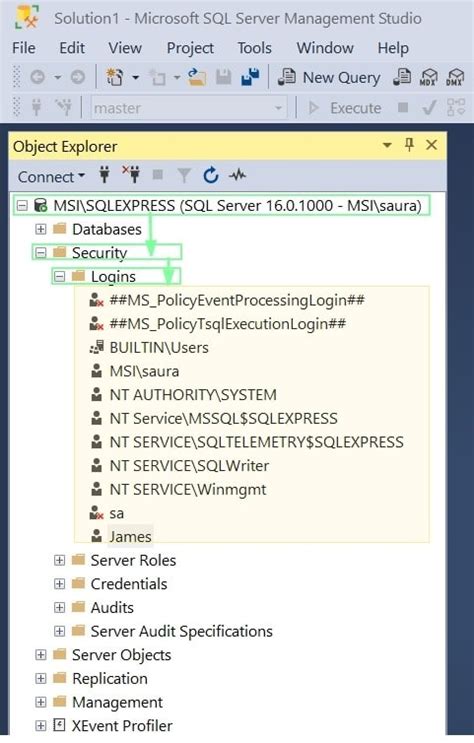Expand the Credentials folder
The image size is (474, 743).
click(59, 584)
